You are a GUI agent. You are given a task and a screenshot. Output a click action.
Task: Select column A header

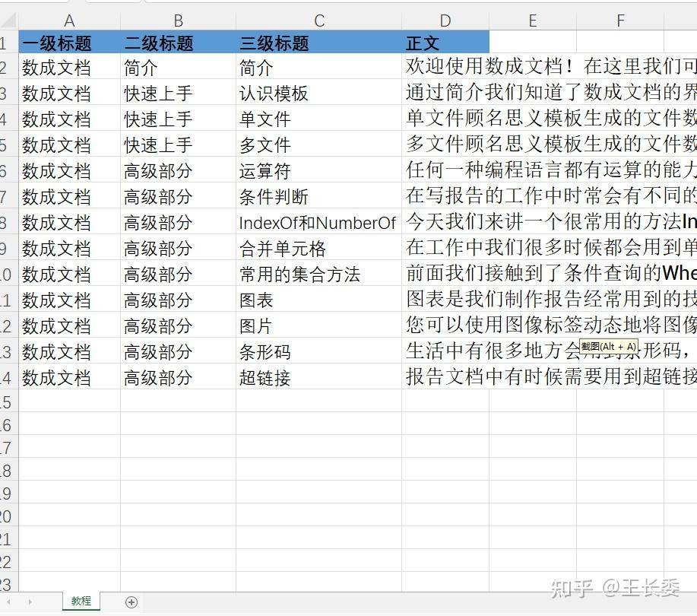click(69, 21)
